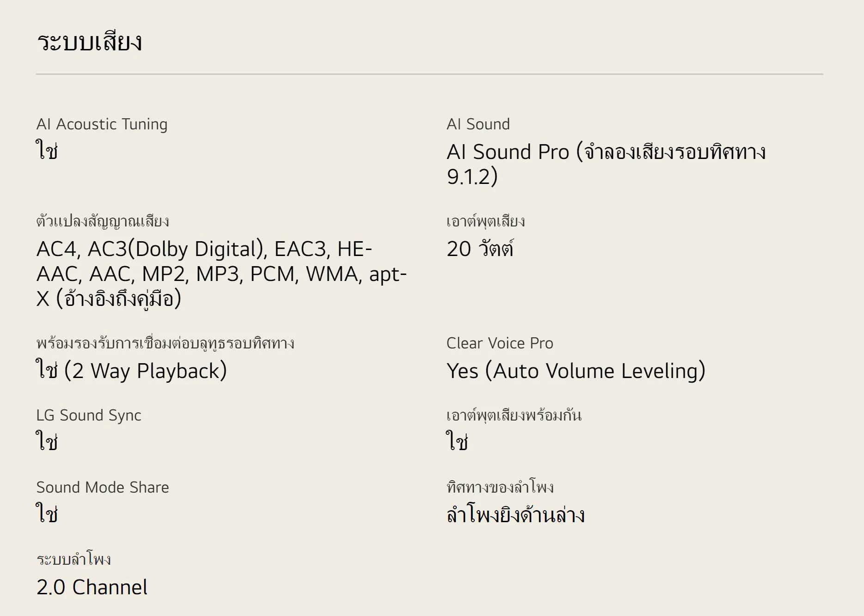Click the ระบบเสียง section heading
The image size is (864, 616).
[x=89, y=42]
